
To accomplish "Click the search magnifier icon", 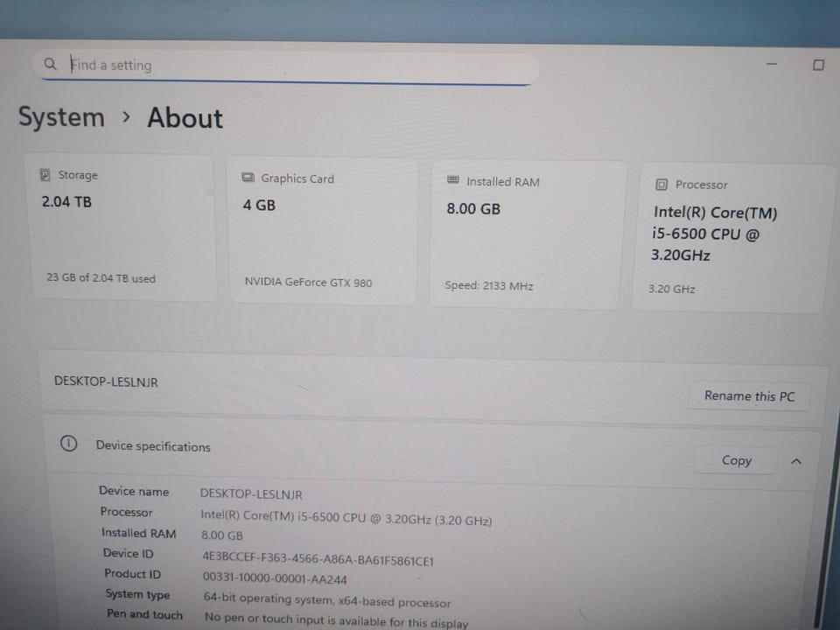I will 50,64.
